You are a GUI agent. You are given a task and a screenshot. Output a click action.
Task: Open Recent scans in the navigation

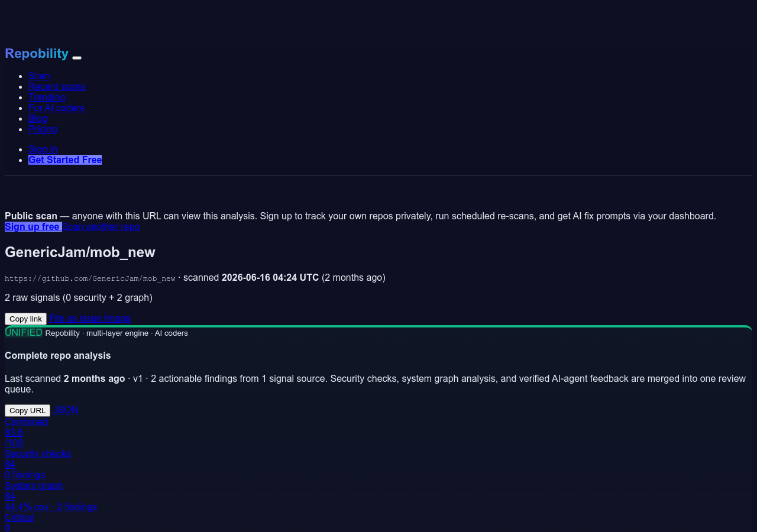[x=57, y=86]
